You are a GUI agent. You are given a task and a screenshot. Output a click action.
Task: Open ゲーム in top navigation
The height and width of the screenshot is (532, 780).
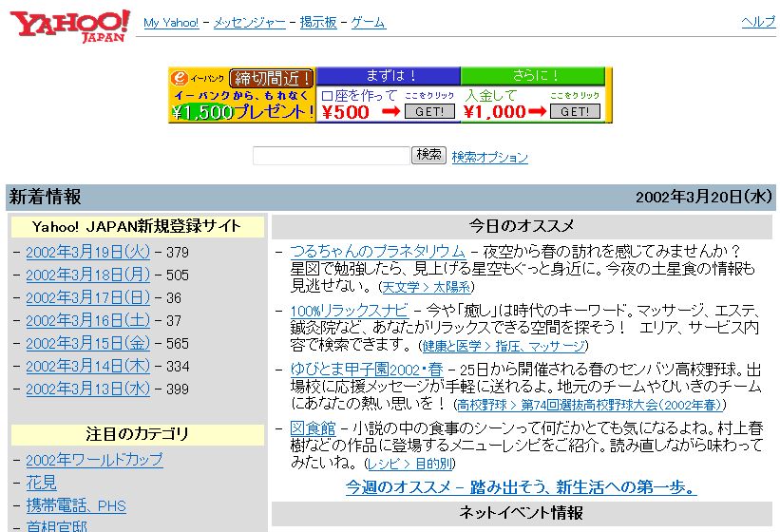(369, 23)
